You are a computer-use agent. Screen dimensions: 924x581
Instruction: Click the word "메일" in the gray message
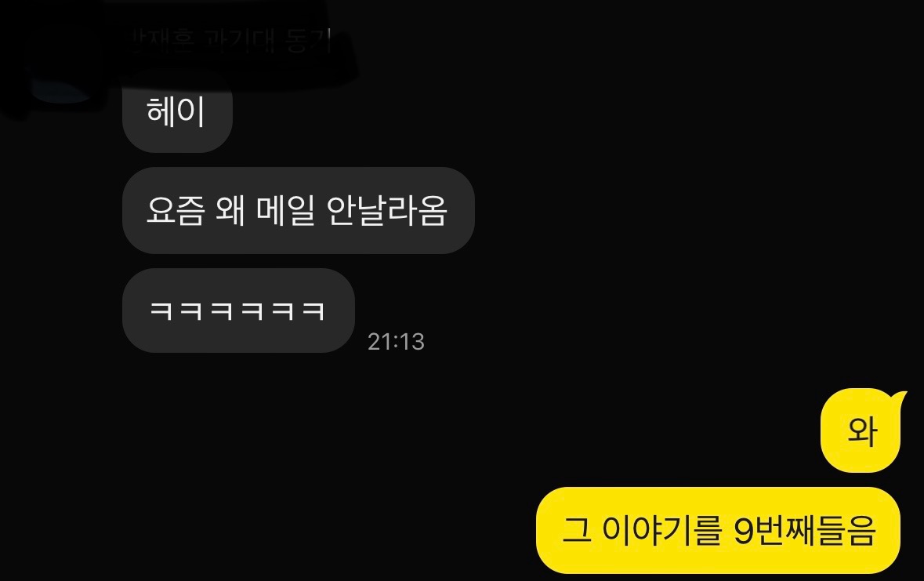click(x=285, y=211)
